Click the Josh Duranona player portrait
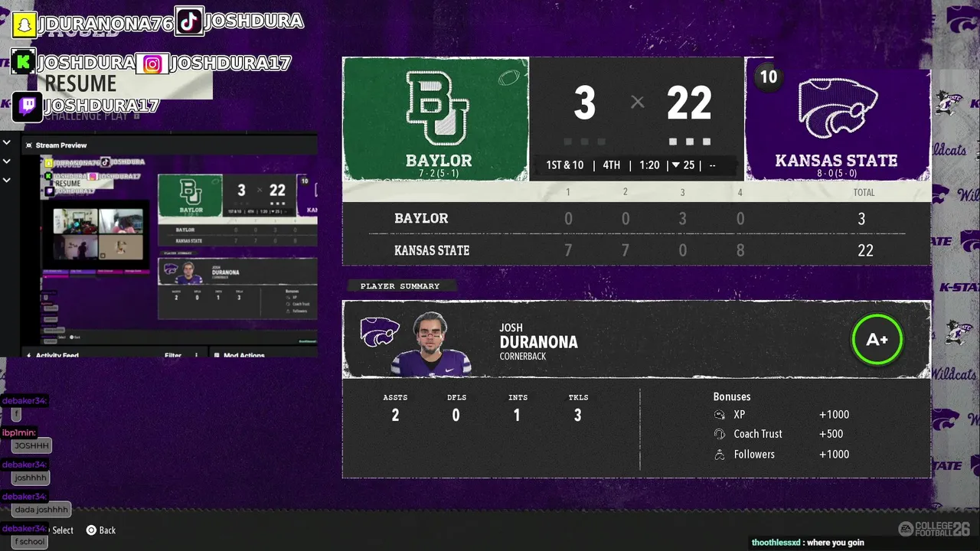The height and width of the screenshot is (551, 980). pos(430,343)
